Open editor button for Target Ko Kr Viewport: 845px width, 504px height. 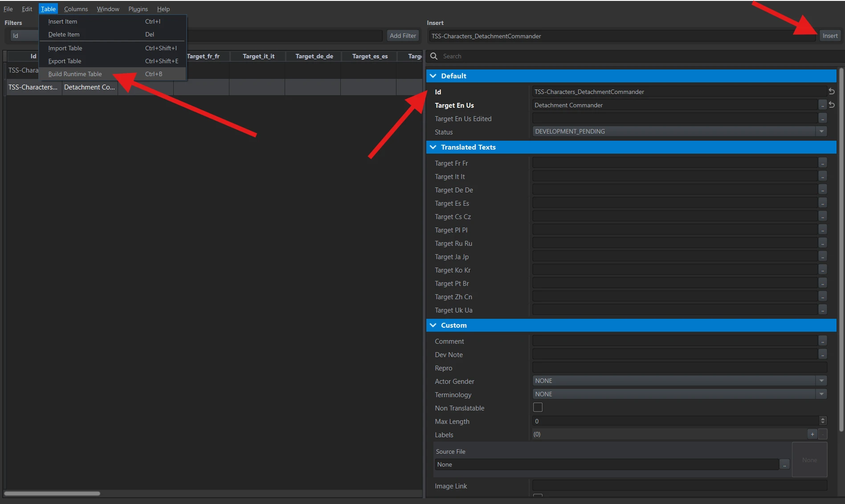pyautogui.click(x=823, y=270)
